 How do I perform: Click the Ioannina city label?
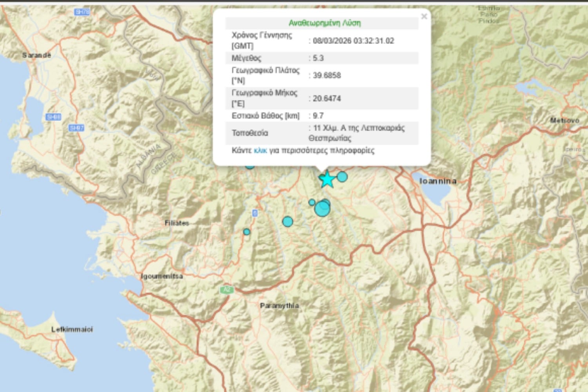pyautogui.click(x=438, y=181)
